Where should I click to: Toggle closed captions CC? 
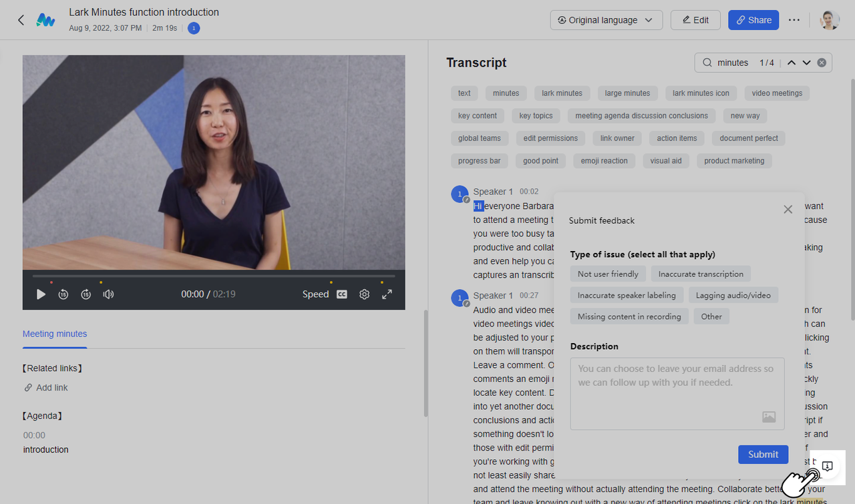(x=342, y=294)
